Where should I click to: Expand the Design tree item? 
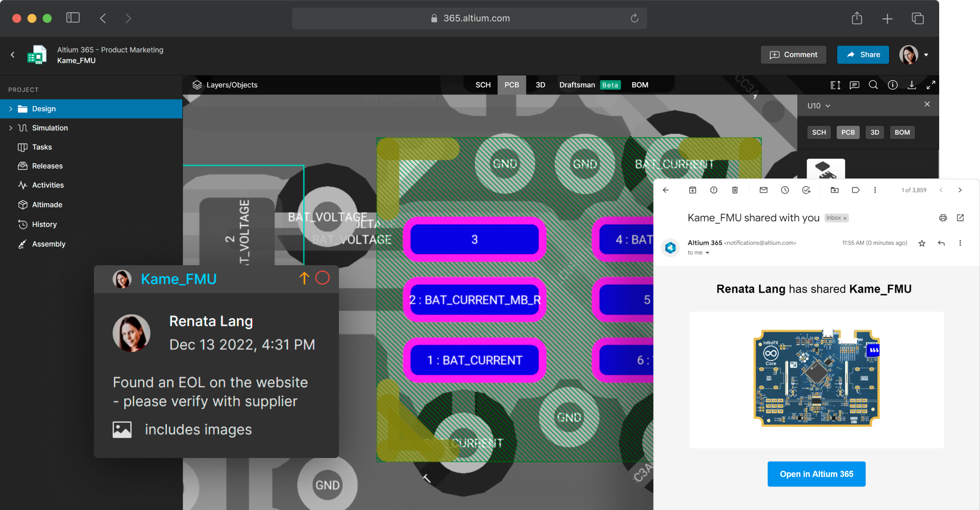point(11,109)
